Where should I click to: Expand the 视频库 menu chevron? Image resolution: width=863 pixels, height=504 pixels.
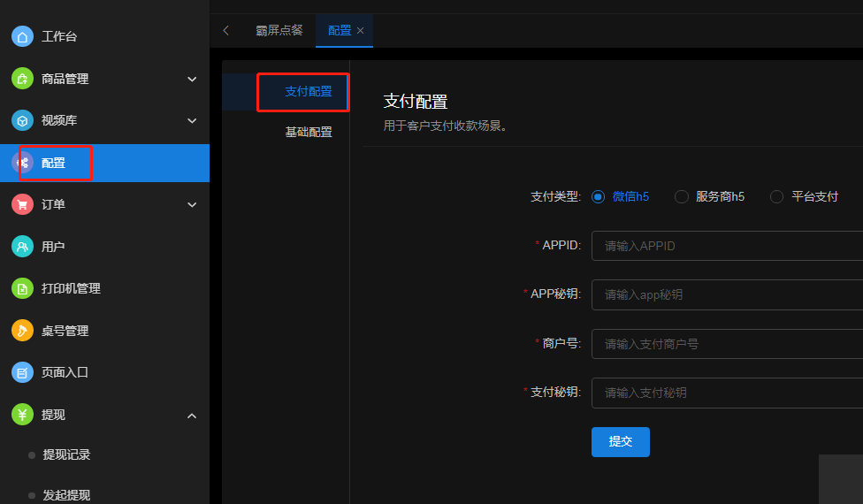tap(192, 120)
